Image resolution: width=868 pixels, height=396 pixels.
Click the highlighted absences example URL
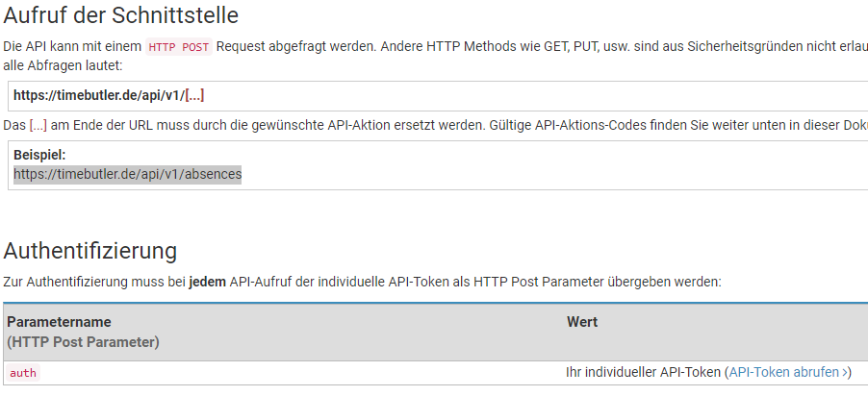(x=127, y=174)
